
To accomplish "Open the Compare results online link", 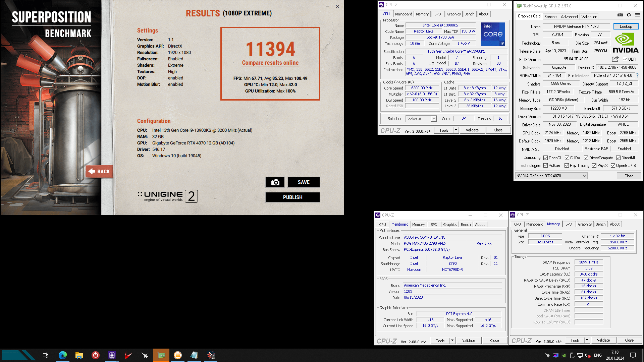I will [270, 63].
